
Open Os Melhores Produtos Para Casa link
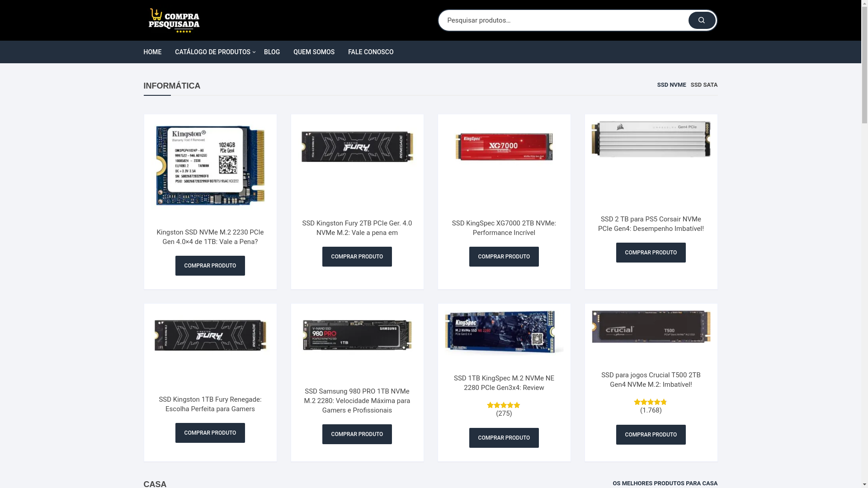[665, 483]
